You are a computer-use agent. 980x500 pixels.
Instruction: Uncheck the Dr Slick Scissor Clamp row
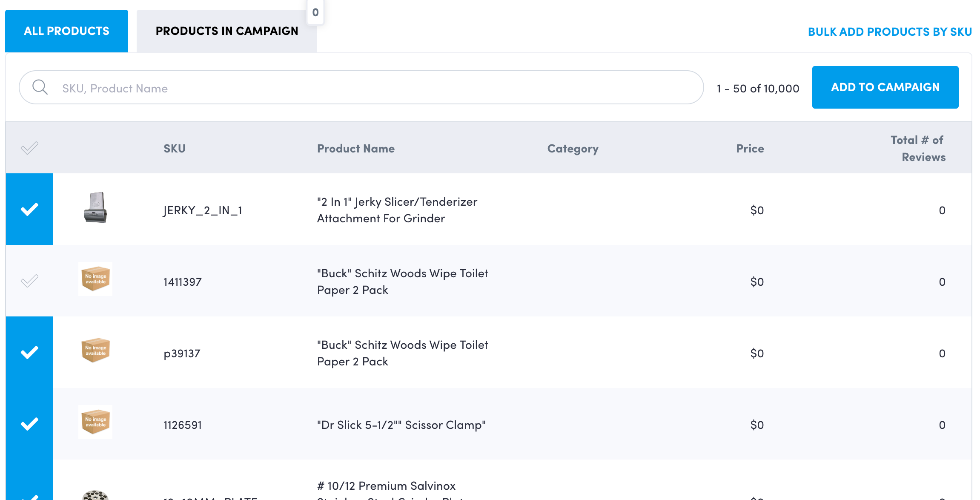tap(29, 424)
